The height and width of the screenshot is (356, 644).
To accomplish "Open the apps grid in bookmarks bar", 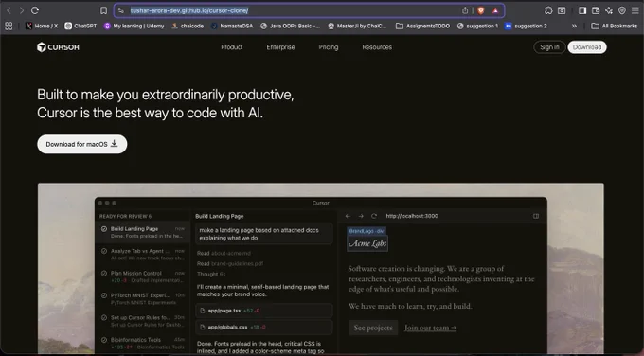I will click(9, 26).
